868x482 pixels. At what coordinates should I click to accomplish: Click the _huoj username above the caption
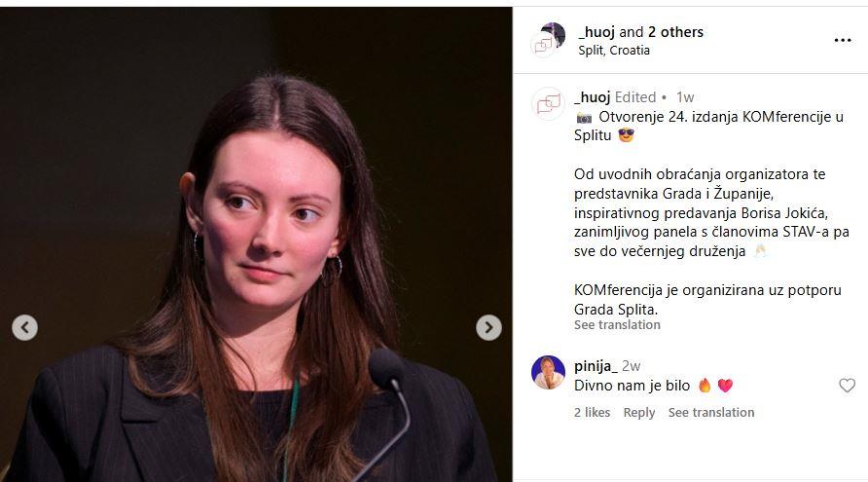pos(593,97)
